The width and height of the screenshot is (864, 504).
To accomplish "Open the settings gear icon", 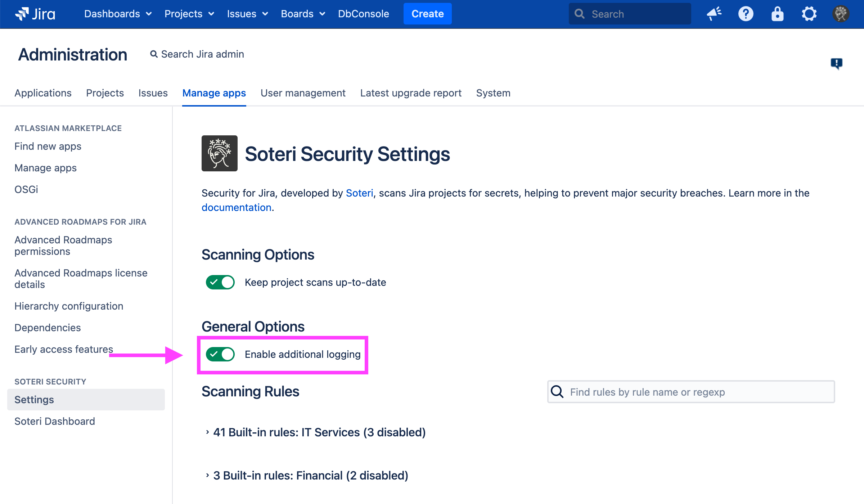I will [x=809, y=14].
